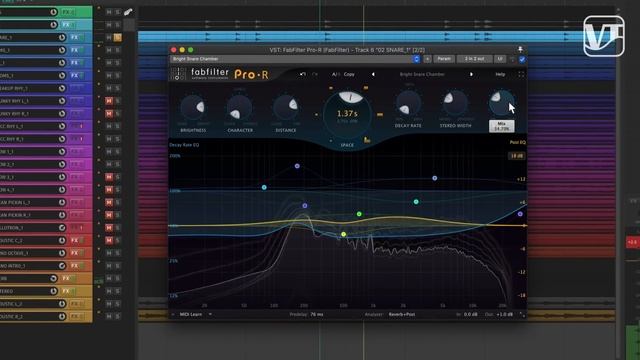The image size is (640, 360).
Task: Click the Distance knob
Action: click(286, 108)
